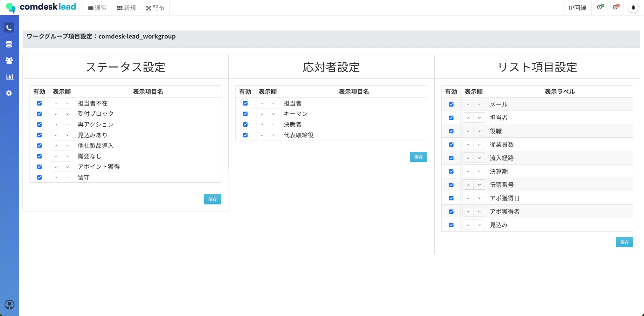Open the phone icon in the sidebar
Screen dimensions: 644x316
coord(9,27)
